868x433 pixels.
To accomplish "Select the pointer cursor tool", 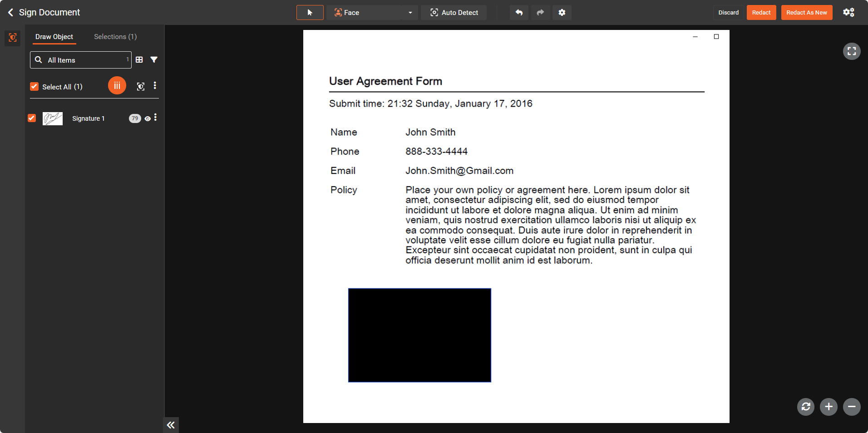I will pyautogui.click(x=310, y=13).
